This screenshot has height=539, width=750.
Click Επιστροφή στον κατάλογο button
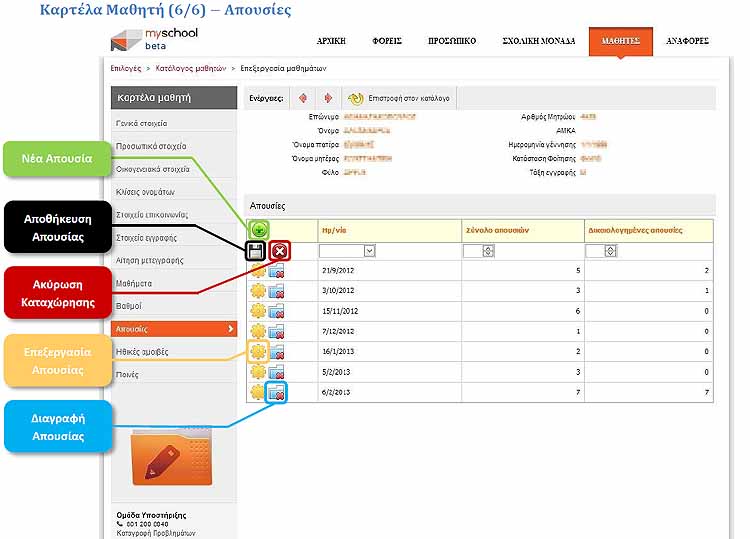398,98
